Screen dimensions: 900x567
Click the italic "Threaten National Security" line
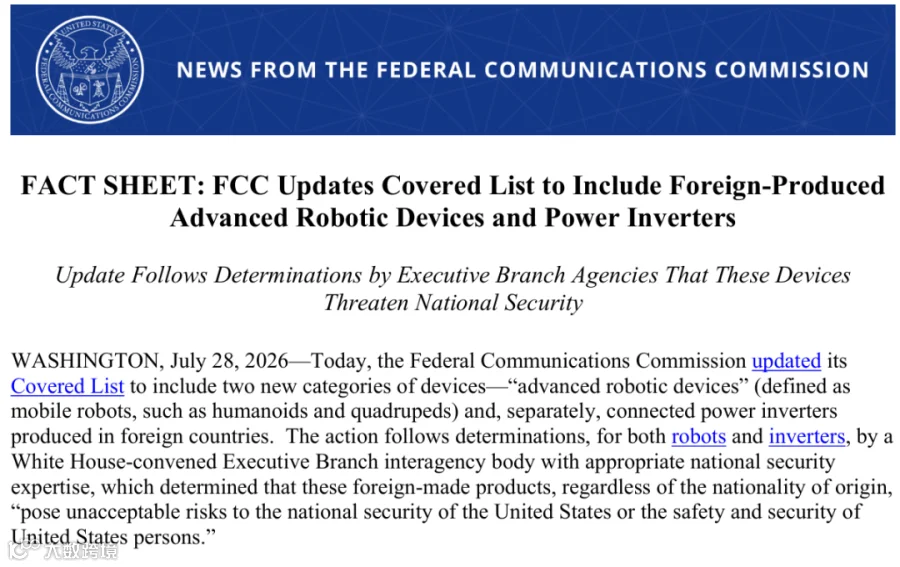pos(453,303)
